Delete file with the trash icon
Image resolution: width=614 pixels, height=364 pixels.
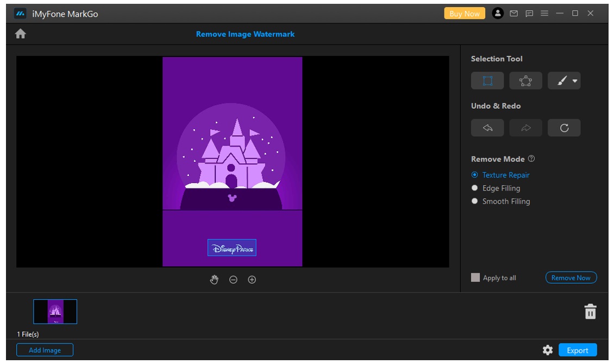590,311
